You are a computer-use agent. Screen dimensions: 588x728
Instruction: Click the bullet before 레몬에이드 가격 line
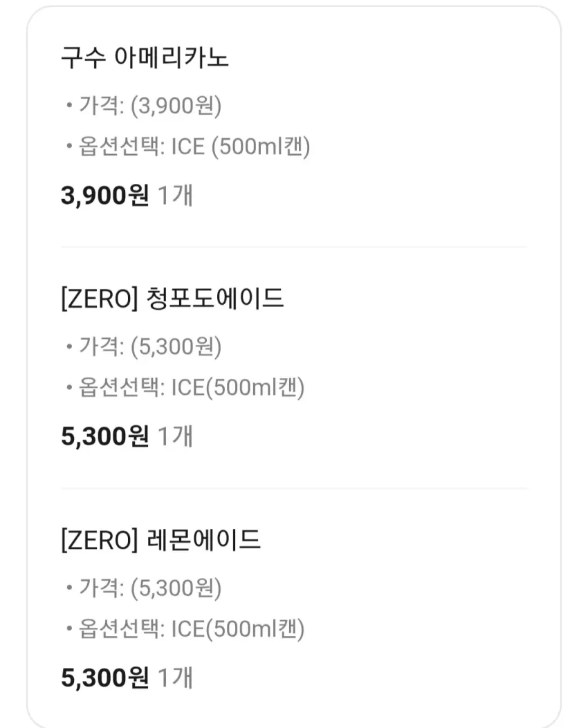pos(69,588)
